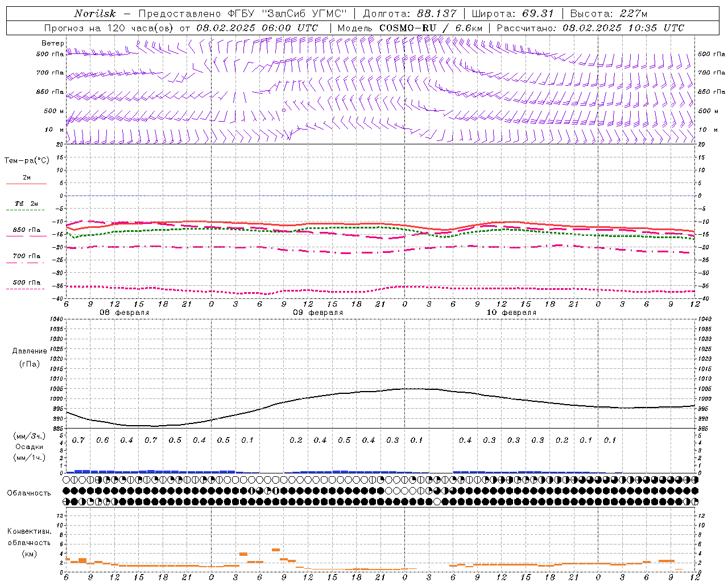Click the pink dotted line sample under temperature legend '500 гПа'
Image resolution: width=728 pixels, height=582 pixels.
coord(26,289)
